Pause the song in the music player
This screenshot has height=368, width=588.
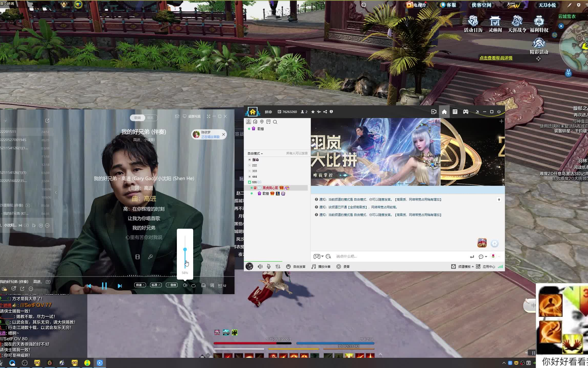[104, 286]
